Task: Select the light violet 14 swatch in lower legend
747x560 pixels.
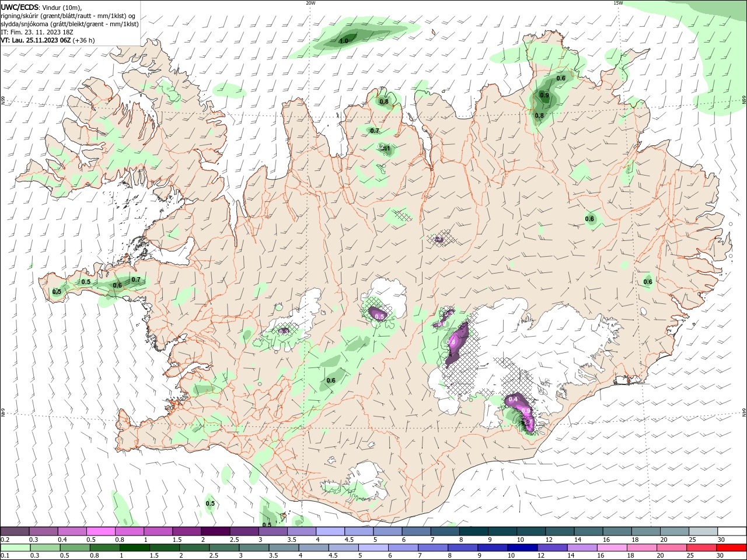Action: [x=581, y=548]
